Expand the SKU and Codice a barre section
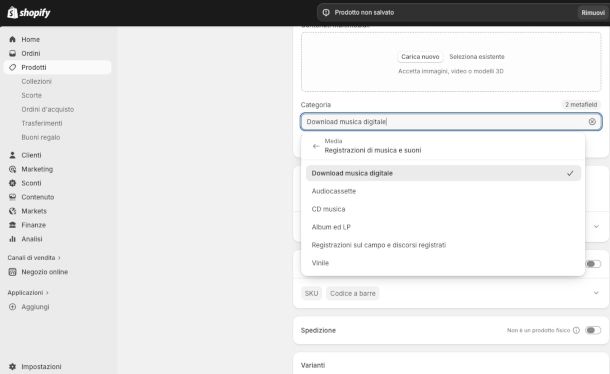The width and height of the screenshot is (610, 374). point(596,293)
